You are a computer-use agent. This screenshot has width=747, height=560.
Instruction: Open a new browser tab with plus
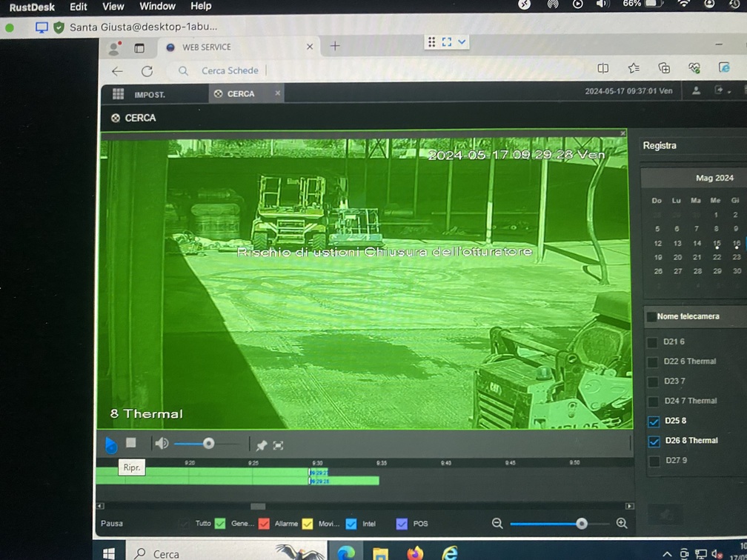click(x=335, y=46)
